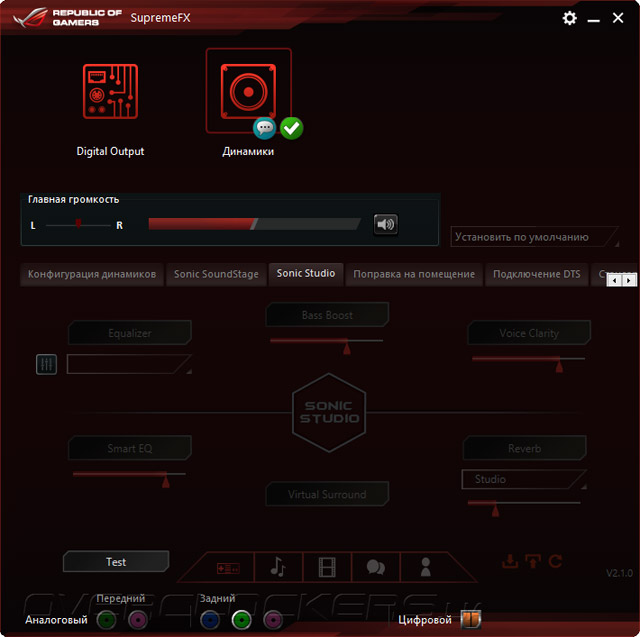Open the equalizer sliders icon

pyautogui.click(x=47, y=364)
